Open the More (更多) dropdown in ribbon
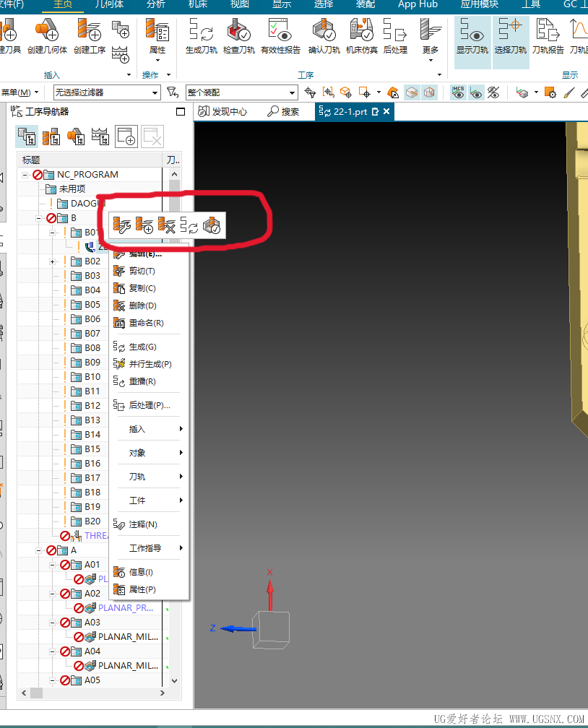Viewport: 588px width, 728px height. coord(431,40)
